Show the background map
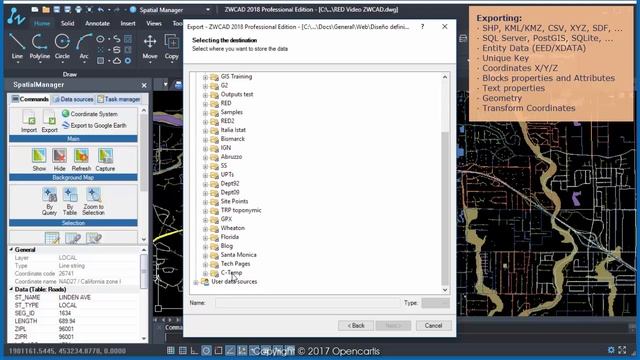 click(x=39, y=160)
